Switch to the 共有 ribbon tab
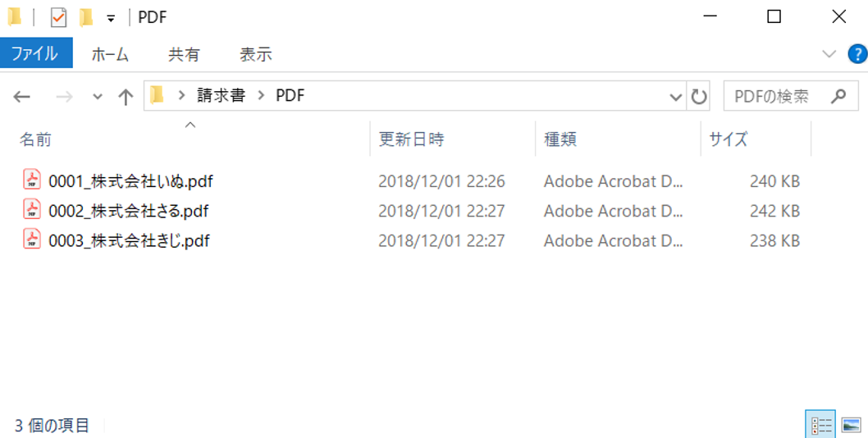 point(184,54)
